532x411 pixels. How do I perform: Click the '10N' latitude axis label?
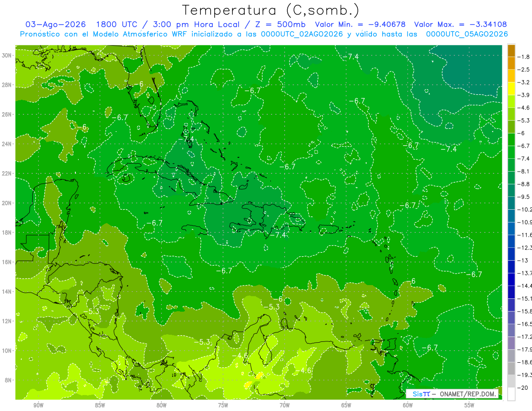tap(7, 351)
